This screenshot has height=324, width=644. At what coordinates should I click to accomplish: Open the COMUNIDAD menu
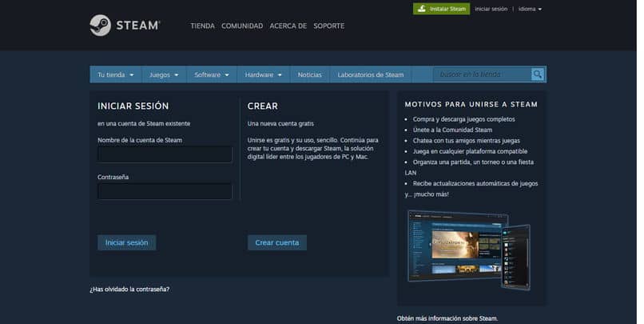click(242, 26)
